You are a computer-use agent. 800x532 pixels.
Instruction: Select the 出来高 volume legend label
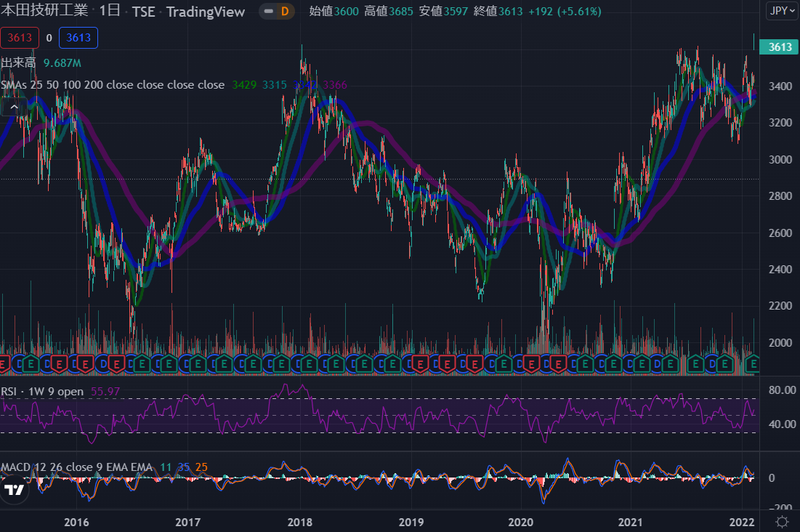(18, 63)
